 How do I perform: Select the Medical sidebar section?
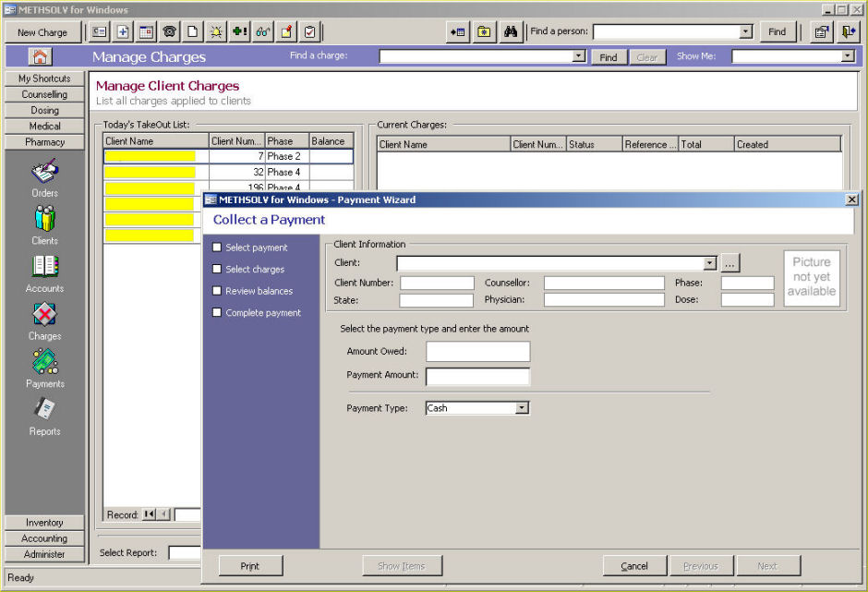click(44, 127)
